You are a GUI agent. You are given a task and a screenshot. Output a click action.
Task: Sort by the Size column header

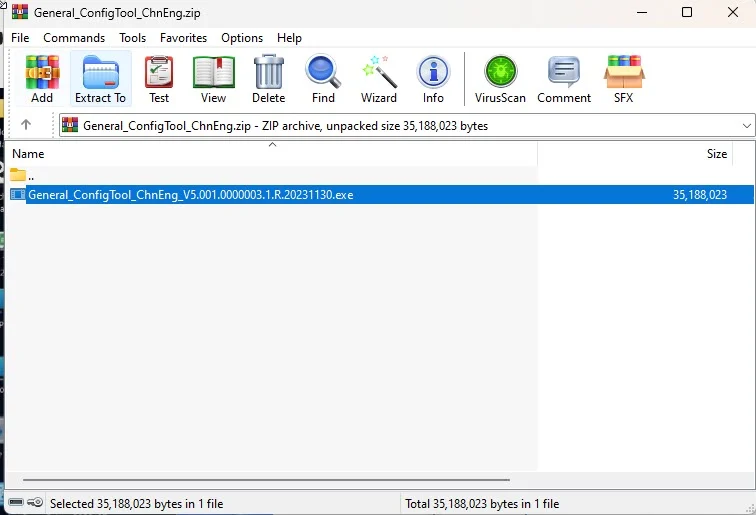(635, 154)
